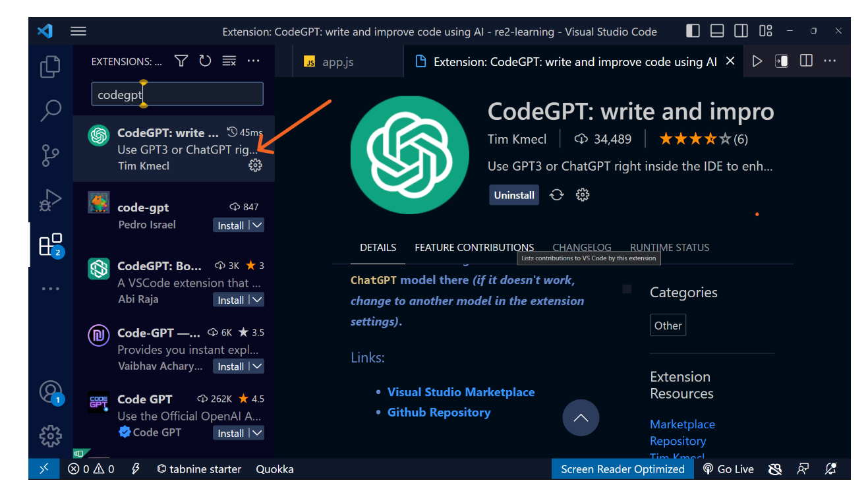Open the hamburger application menu
Viewport: 868px width, 489px height.
[78, 31]
